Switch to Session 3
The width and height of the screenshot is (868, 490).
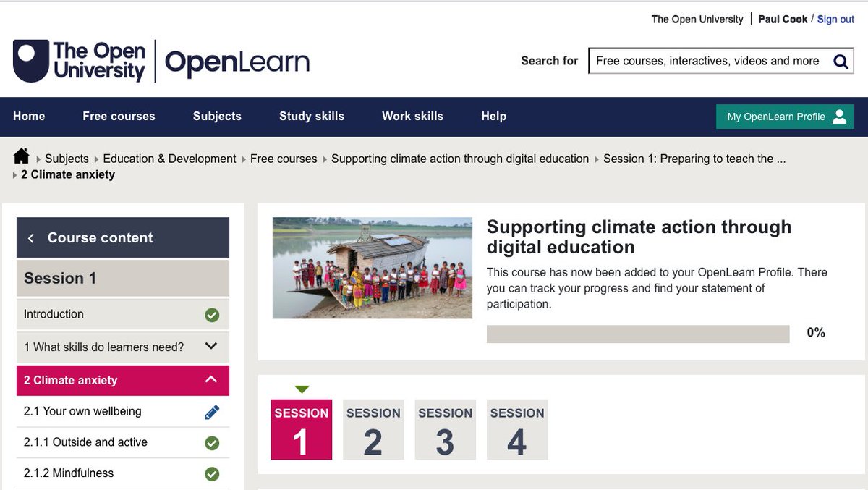[445, 429]
